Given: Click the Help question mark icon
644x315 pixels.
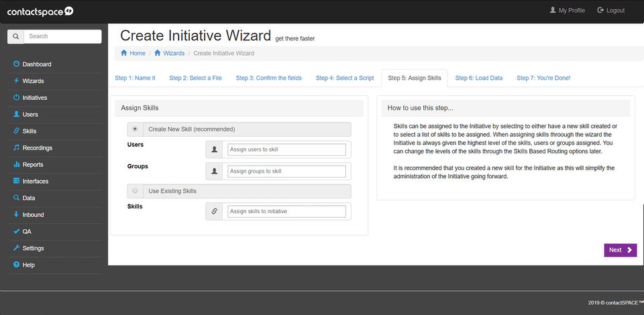Looking at the screenshot, I should (16, 265).
